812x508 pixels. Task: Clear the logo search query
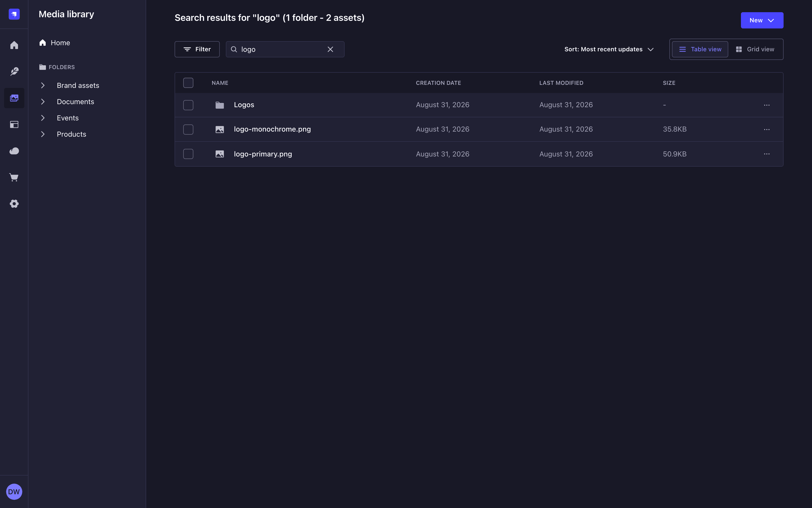tap(330, 49)
